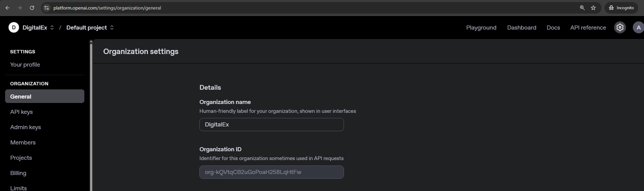Click the zoom magnifier icon
This screenshot has height=191, width=644.
pos(582,8)
